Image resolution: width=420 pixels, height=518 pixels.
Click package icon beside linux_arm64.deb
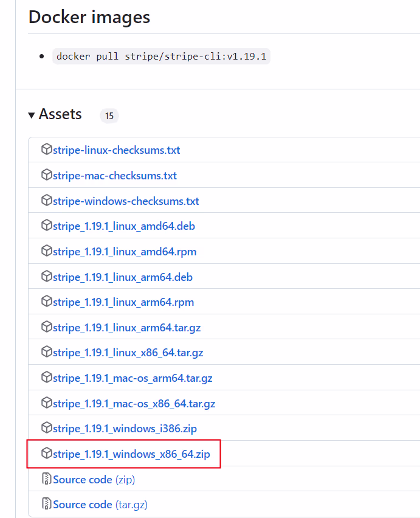click(x=47, y=276)
